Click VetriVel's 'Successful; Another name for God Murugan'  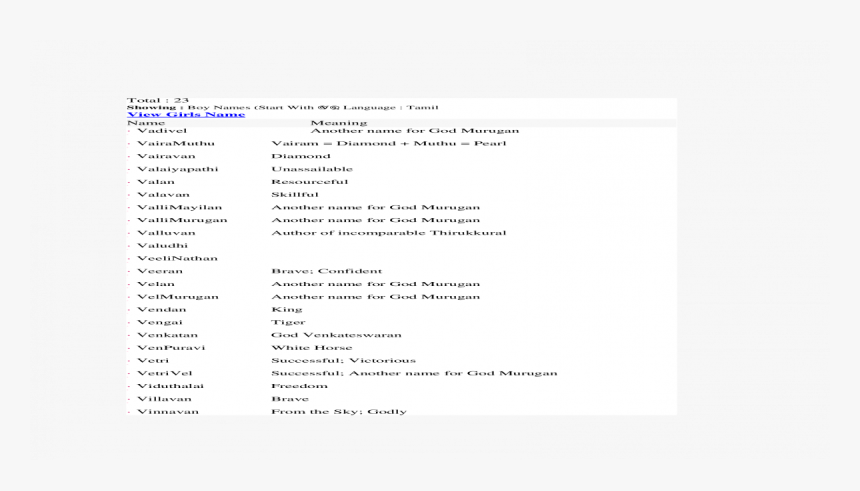click(x=414, y=373)
